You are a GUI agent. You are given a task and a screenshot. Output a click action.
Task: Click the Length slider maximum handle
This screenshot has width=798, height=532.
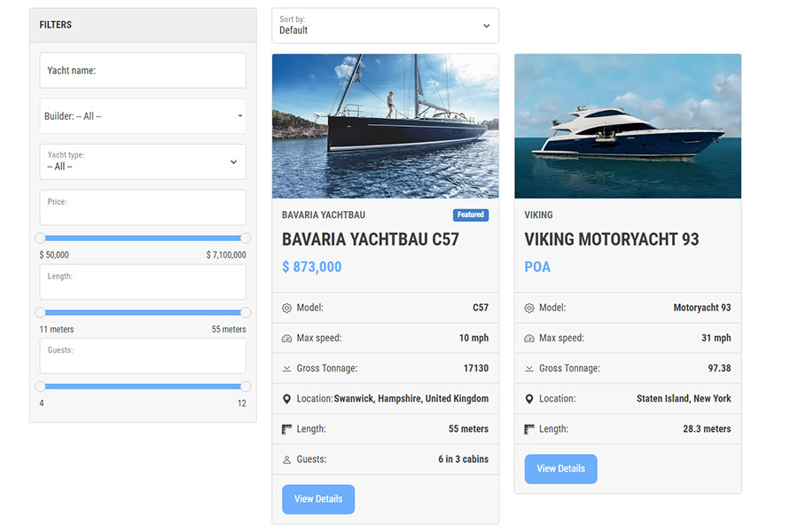click(x=246, y=313)
